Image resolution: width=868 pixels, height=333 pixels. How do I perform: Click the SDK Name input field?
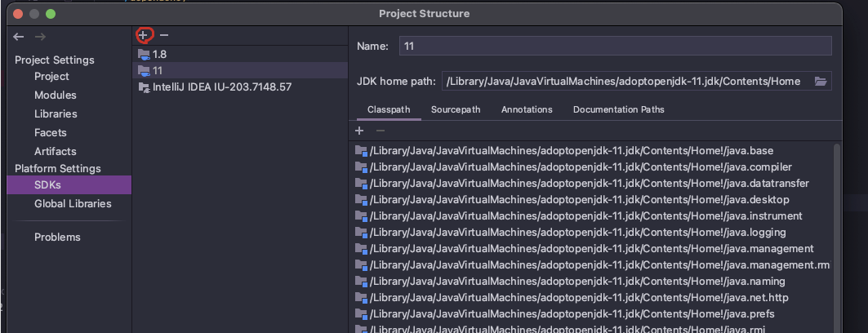[615, 46]
